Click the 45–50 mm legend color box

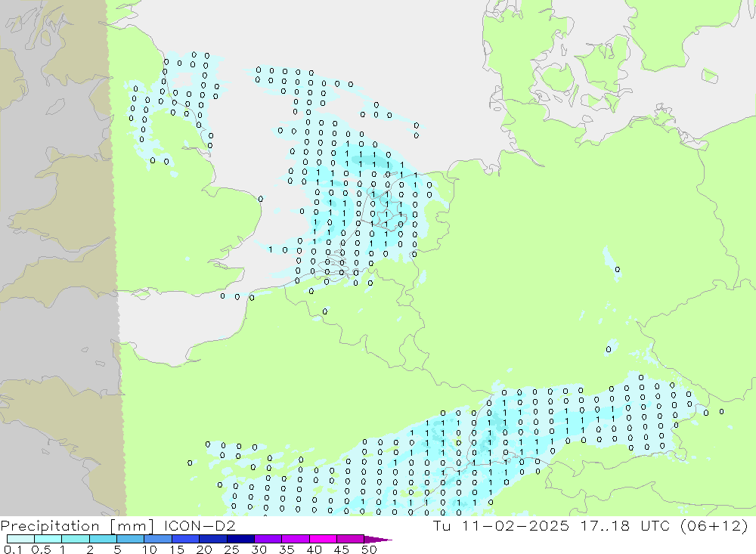[x=351, y=539]
